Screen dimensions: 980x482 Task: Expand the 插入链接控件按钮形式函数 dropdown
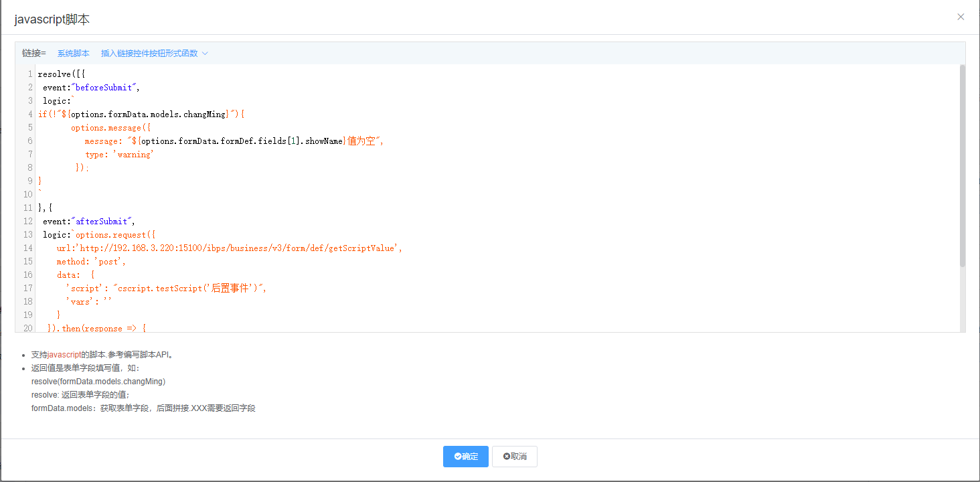click(155, 54)
